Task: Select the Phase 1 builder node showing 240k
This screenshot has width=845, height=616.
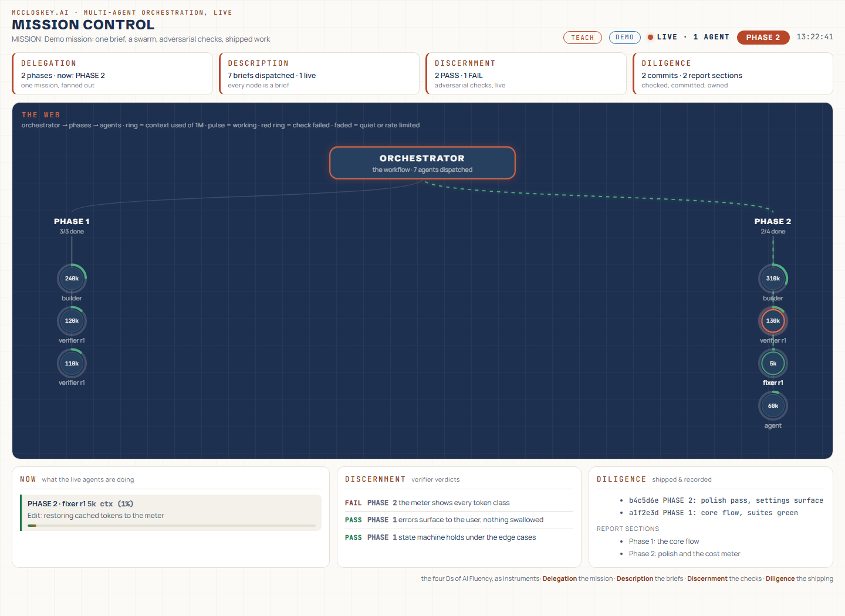Action: pos(72,279)
